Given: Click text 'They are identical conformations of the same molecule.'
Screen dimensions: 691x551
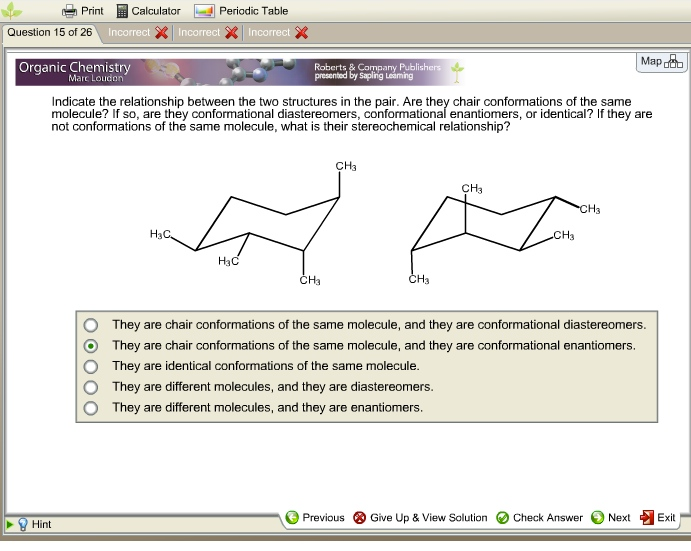Looking at the screenshot, I should (x=266, y=366).
